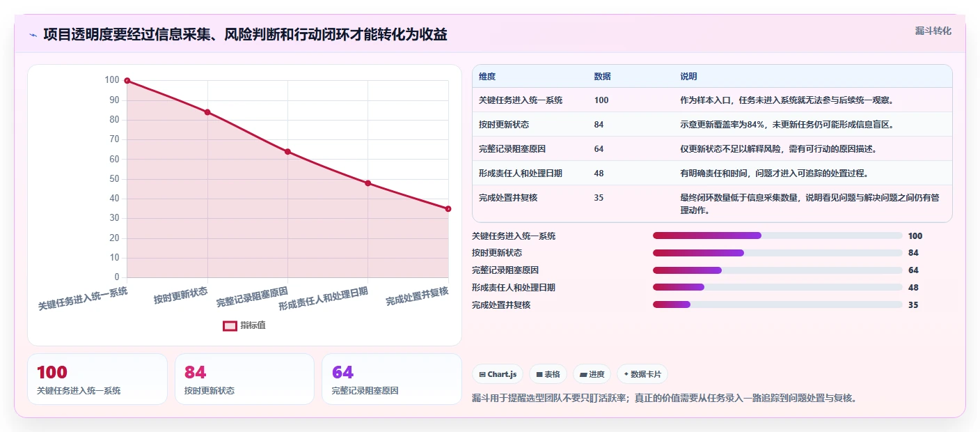Click the 漏斗转化 badge in the header
This screenshot has width=980, height=432.
tap(933, 31)
